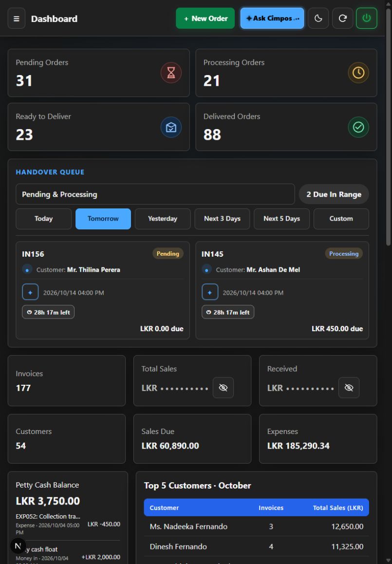The image size is (392, 564).
Task: Select the Today range tab
Action: (43, 219)
